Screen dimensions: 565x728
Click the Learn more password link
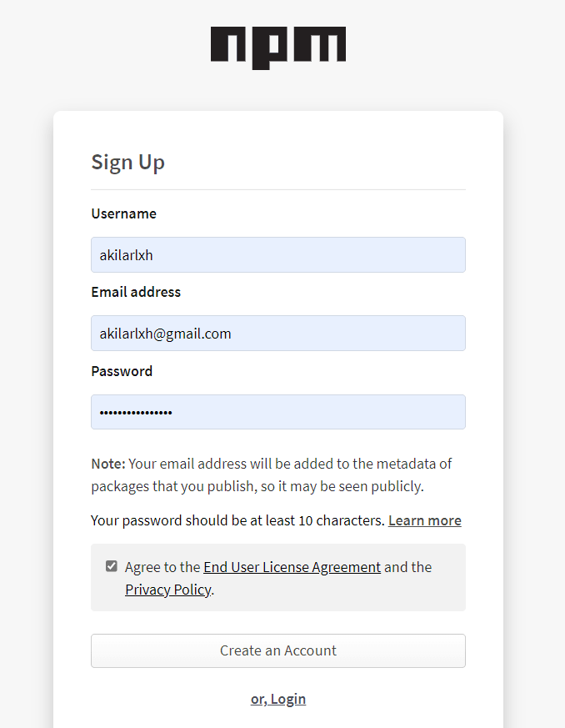pos(424,520)
